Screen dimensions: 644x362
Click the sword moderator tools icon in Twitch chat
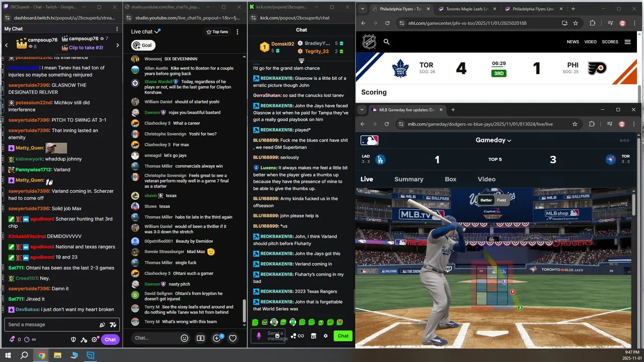[x=84, y=339]
